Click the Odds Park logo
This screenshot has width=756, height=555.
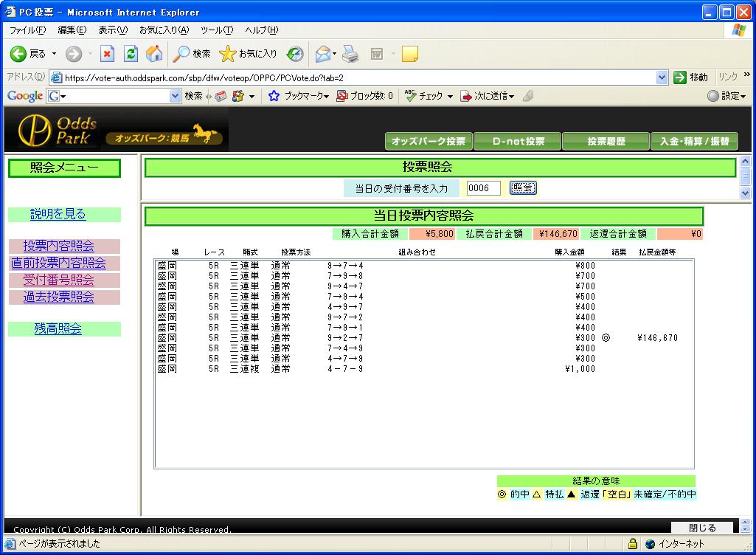pos(58,131)
